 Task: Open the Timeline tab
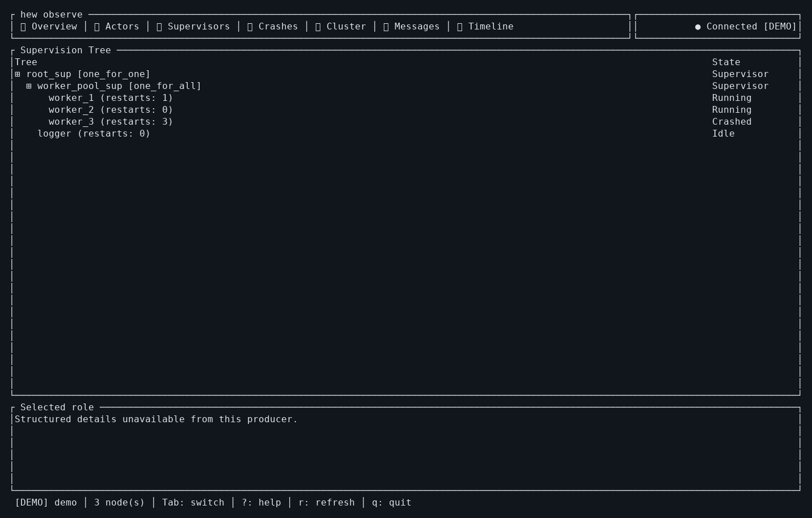point(485,27)
